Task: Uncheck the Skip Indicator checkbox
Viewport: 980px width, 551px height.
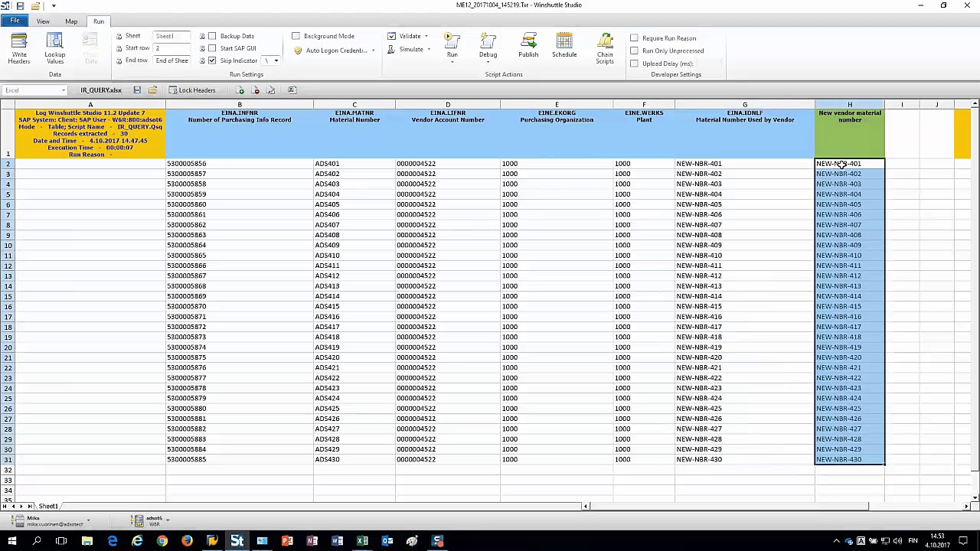Action: tap(212, 60)
